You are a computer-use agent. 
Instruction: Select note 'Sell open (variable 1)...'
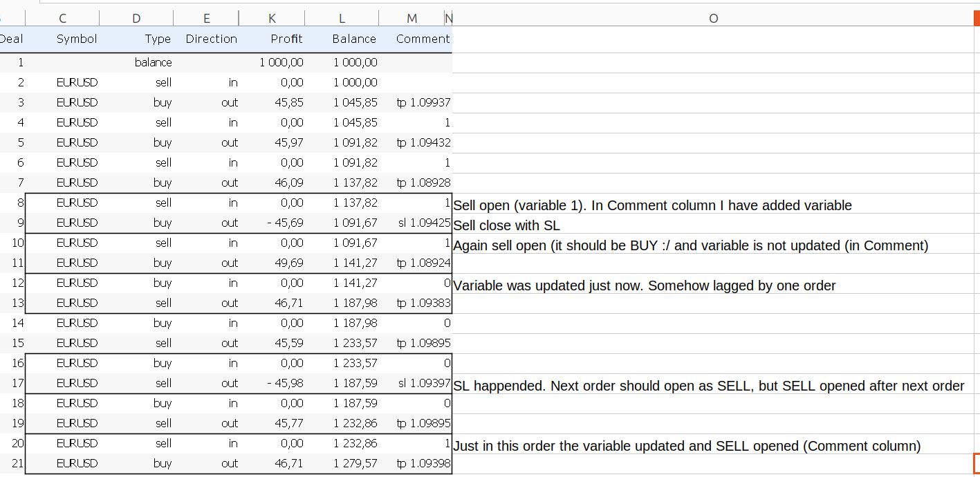(652, 205)
